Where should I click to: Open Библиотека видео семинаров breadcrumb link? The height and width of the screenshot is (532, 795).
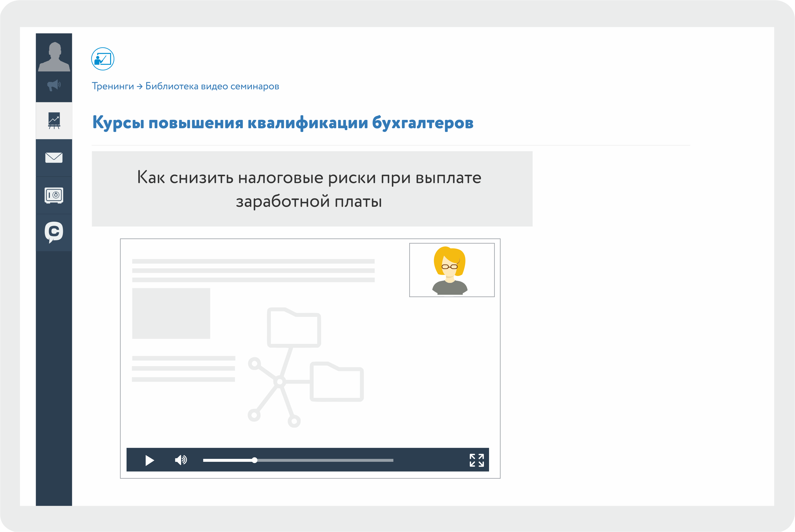tap(212, 86)
